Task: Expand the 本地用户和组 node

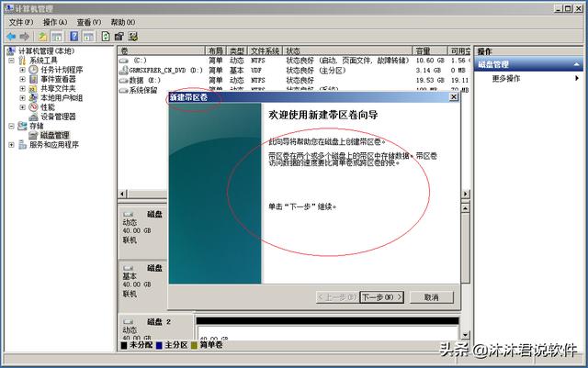Action: 22,98
